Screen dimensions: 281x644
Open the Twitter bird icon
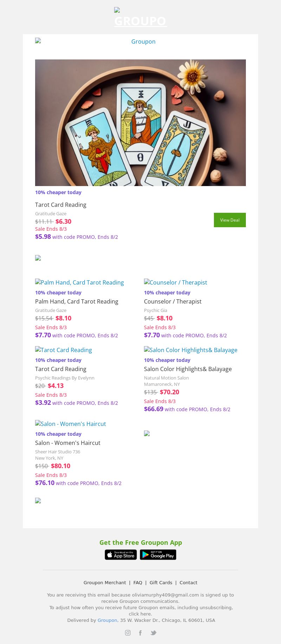point(153,633)
